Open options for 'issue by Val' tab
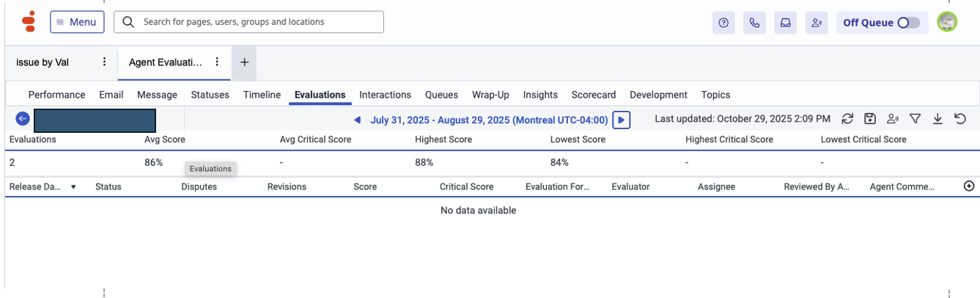 point(104,62)
